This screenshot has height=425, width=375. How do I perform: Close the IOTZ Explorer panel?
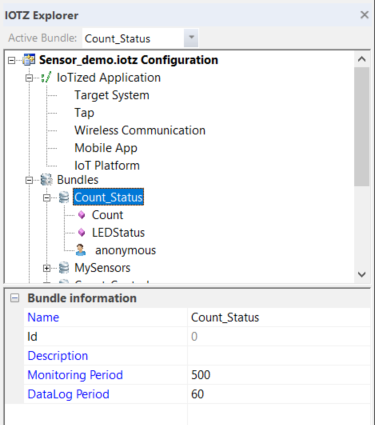364,15
